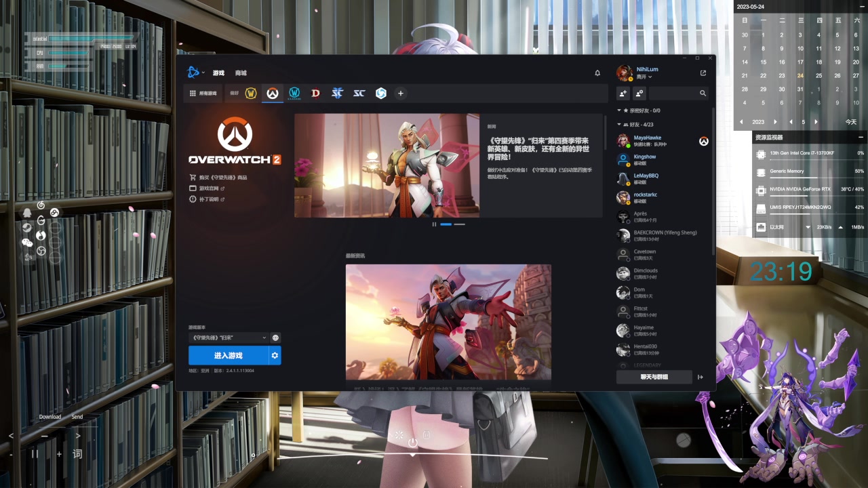Click the friends list scrollbar

coord(712,180)
